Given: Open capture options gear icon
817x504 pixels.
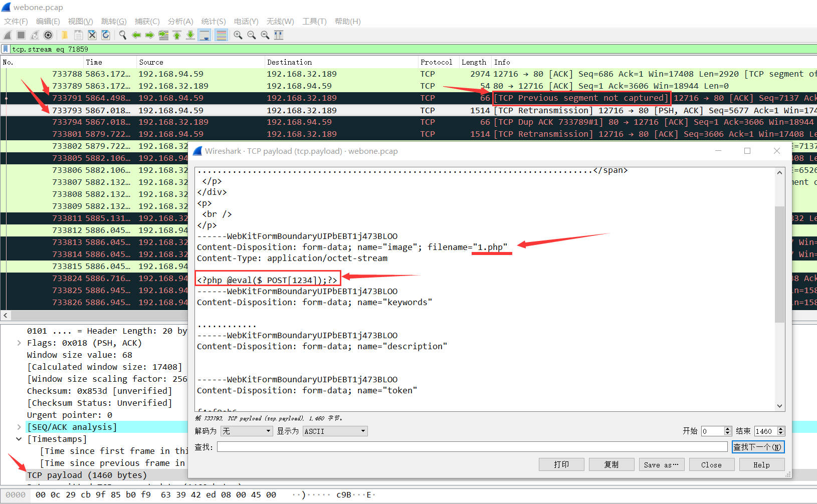Looking at the screenshot, I should [x=48, y=35].
